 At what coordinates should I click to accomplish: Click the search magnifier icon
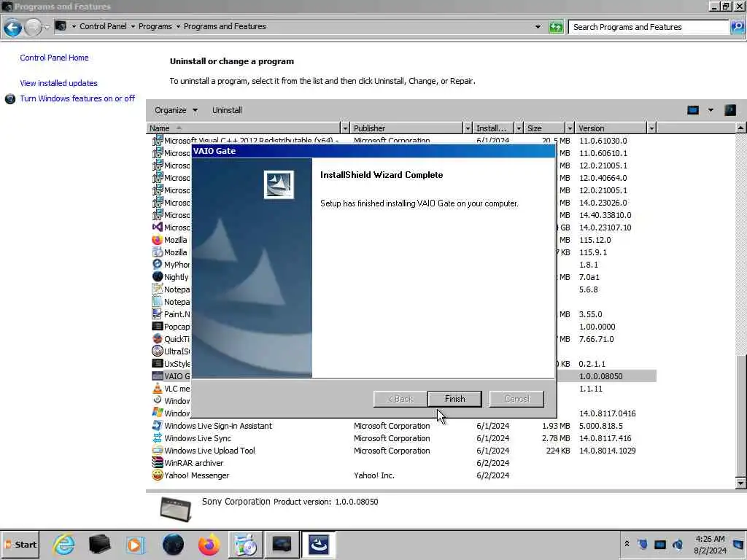(x=737, y=27)
